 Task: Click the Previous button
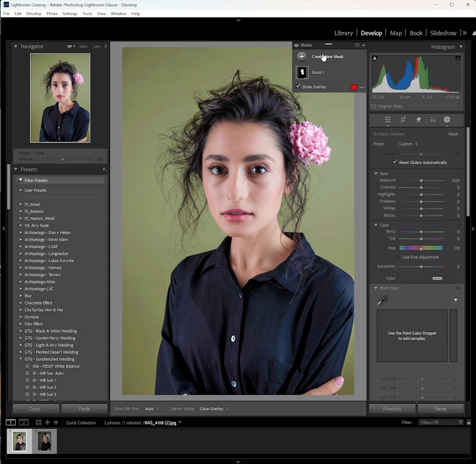(x=392, y=409)
